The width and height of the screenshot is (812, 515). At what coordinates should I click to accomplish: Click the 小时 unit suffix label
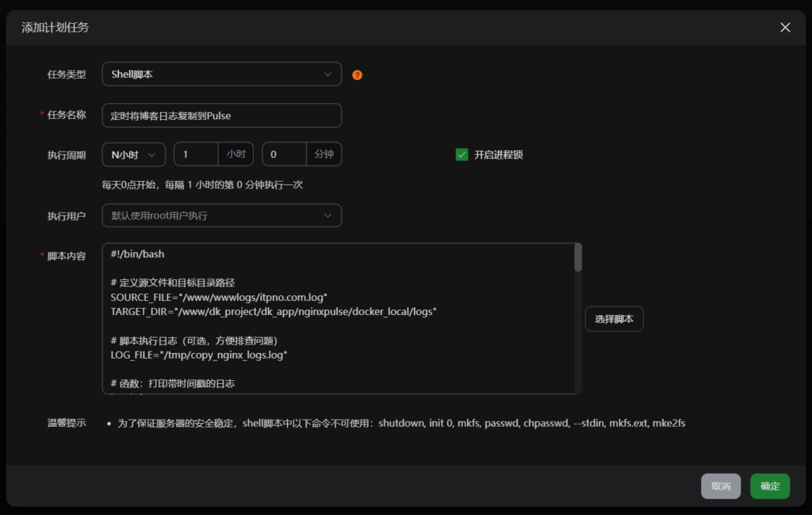click(x=236, y=154)
